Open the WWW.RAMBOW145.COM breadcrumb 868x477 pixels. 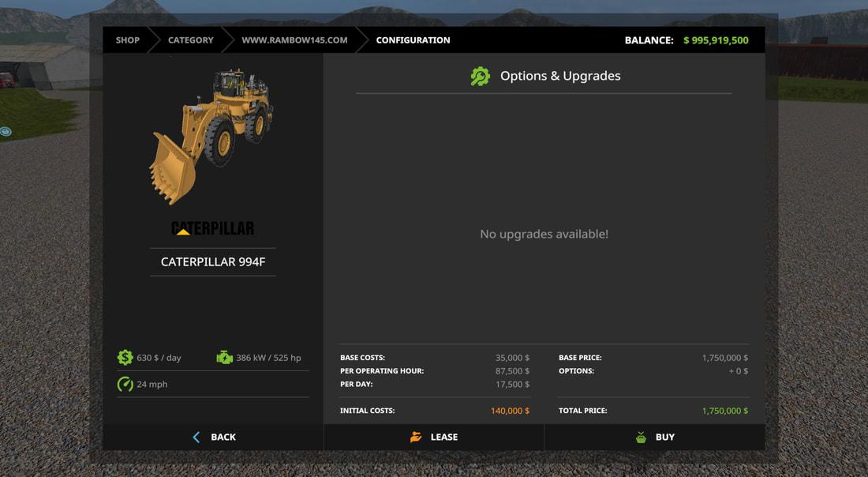pos(294,40)
